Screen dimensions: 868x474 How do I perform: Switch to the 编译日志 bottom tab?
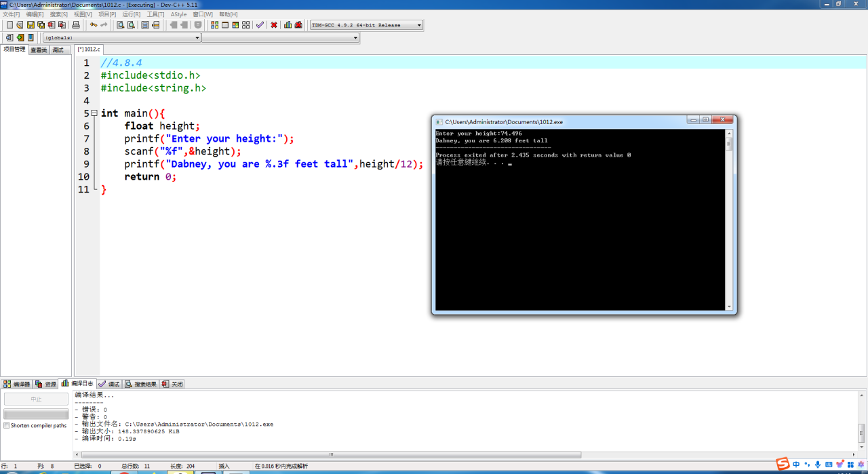78,383
